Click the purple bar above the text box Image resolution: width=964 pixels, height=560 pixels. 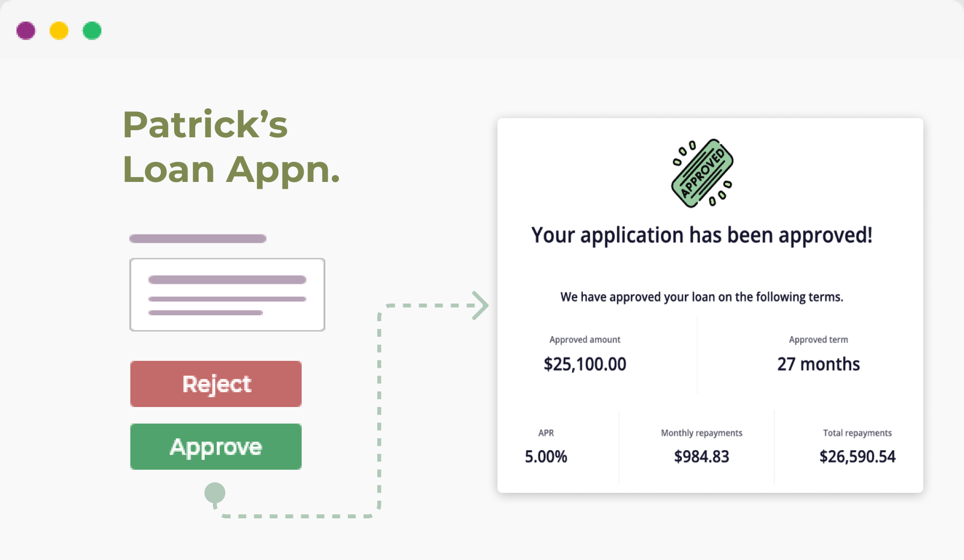(x=198, y=239)
